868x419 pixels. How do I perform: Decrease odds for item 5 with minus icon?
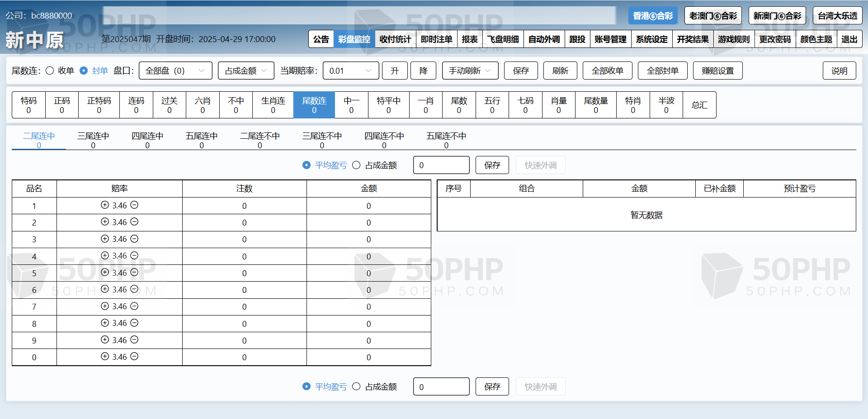[134, 272]
